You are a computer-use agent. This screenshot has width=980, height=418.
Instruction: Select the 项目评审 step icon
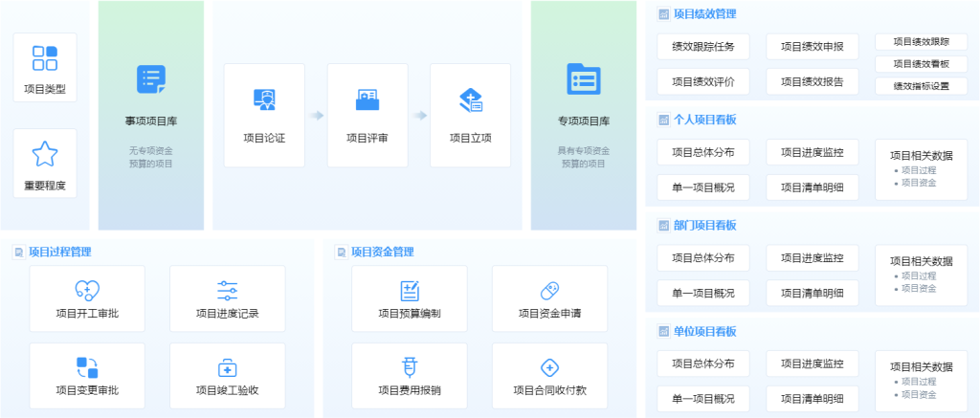(x=367, y=100)
